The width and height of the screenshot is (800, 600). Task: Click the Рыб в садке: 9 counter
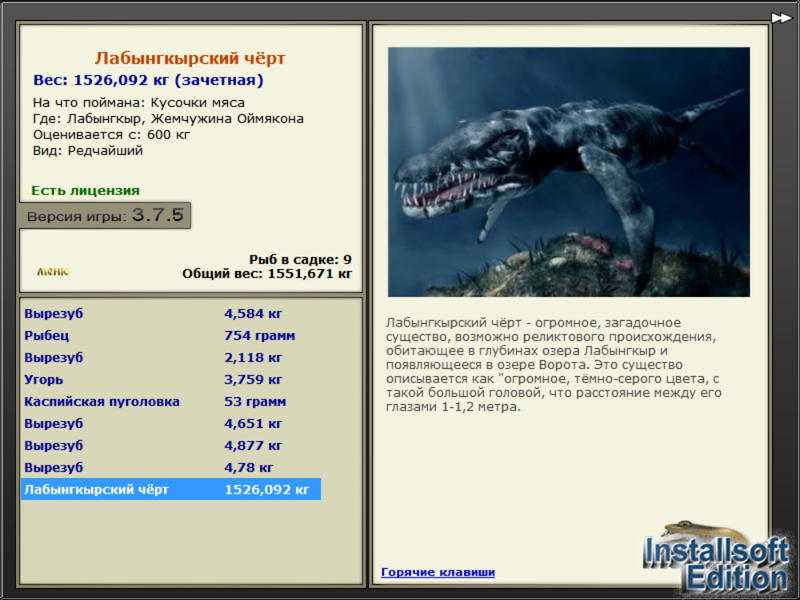[x=301, y=259]
